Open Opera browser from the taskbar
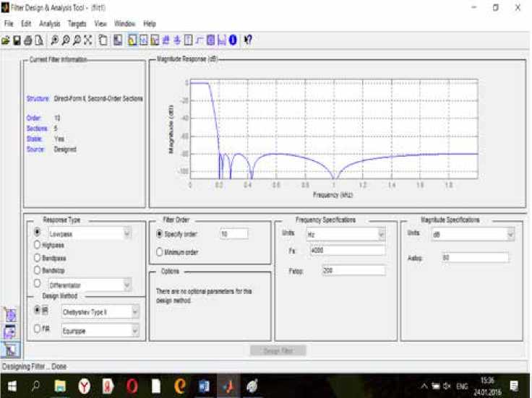The image size is (532, 398). pos(132,386)
